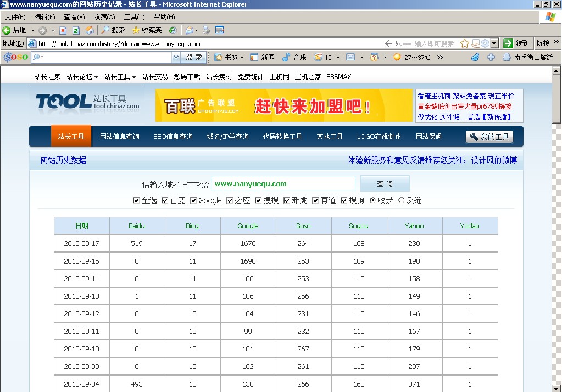Click the gear settings icon in address bar
This screenshot has height=392, width=562.
click(485, 44)
